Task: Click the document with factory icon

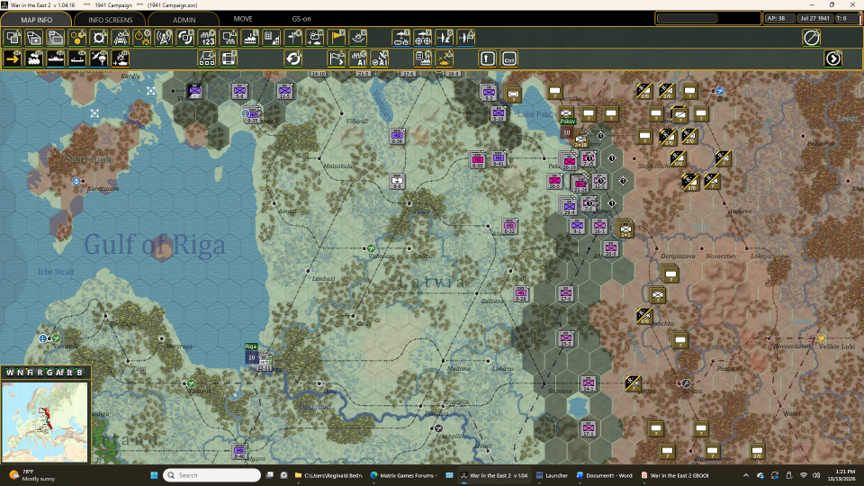Action: tap(423, 58)
